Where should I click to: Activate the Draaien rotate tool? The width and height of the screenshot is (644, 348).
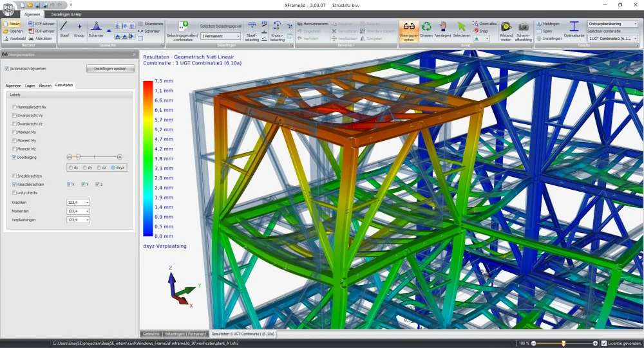pos(426,29)
